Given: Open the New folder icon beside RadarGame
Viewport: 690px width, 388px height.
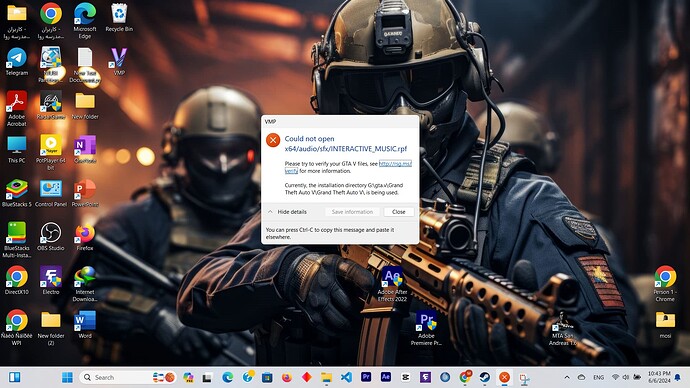Looking at the screenshot, I should click(85, 106).
